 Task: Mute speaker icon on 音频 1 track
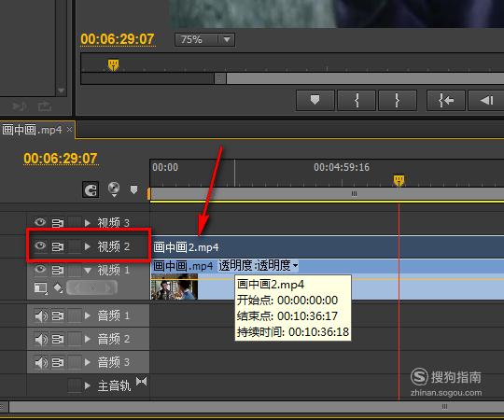tap(41, 315)
